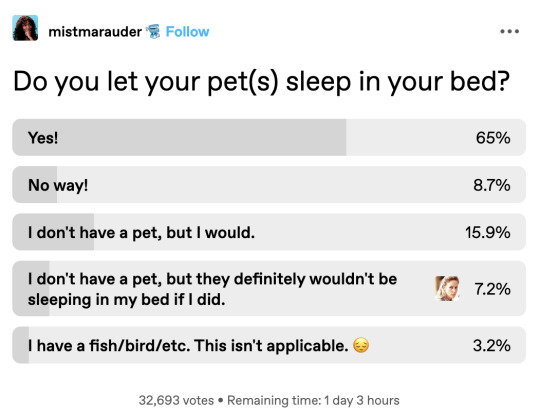Choose the "wouldn't be sleeping in my bed" option

tap(269, 289)
